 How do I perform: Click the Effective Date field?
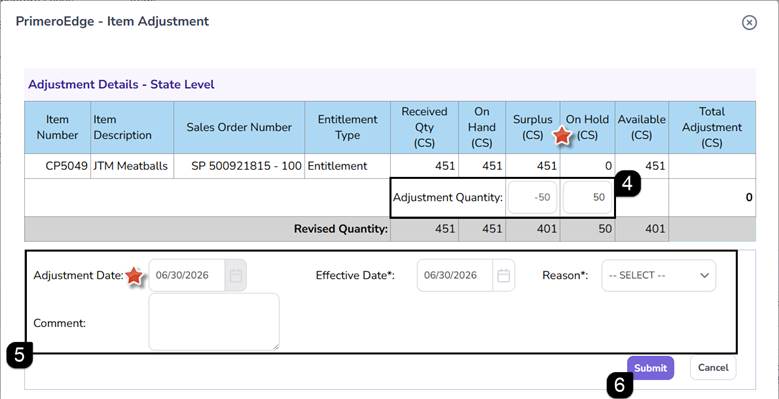click(455, 275)
